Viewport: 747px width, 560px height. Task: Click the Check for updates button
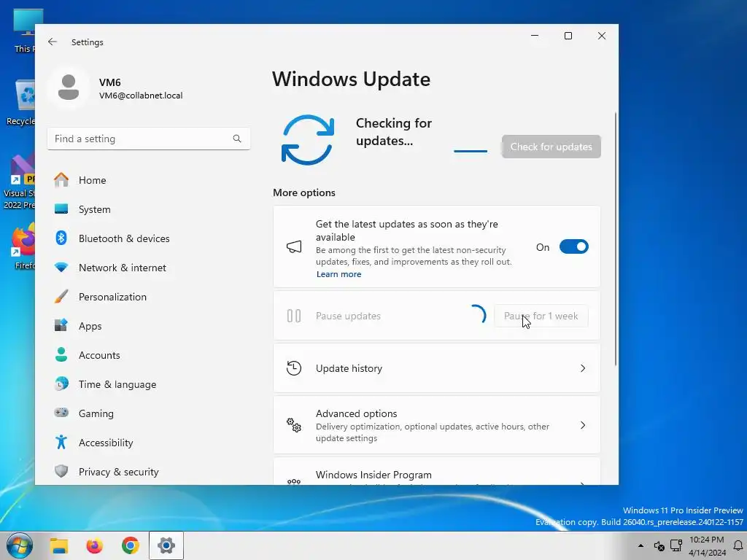(551, 147)
